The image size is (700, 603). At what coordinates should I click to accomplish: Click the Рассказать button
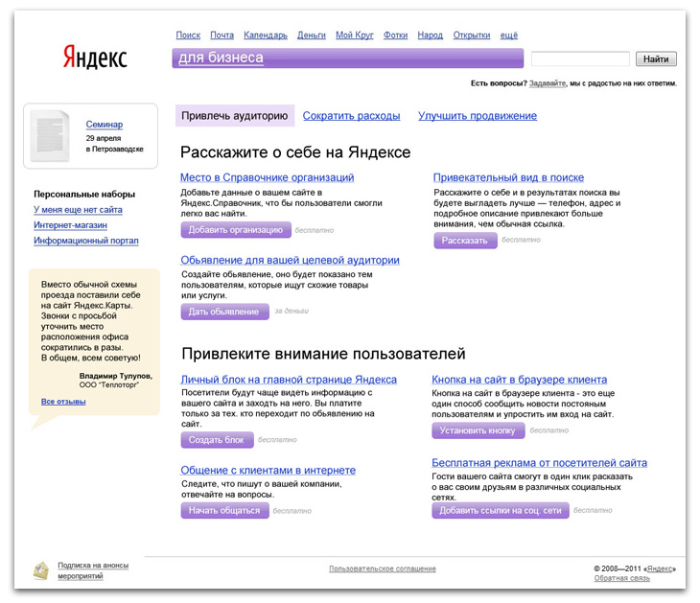pos(465,240)
